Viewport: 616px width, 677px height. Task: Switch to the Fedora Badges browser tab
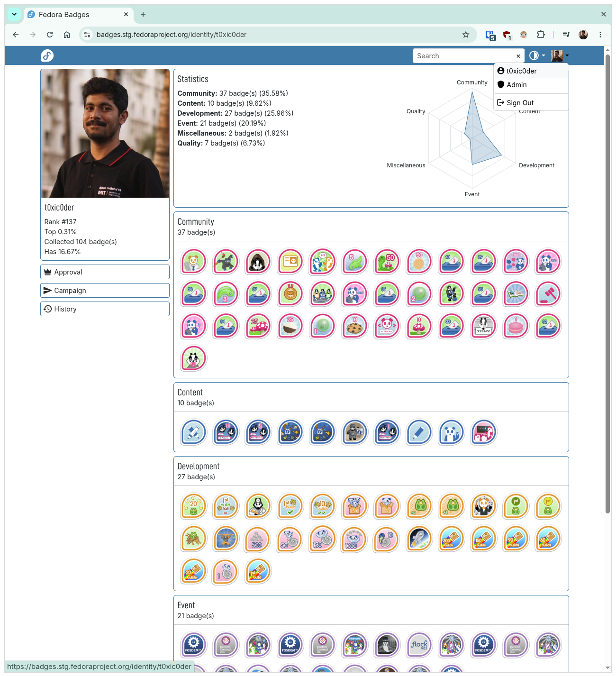coord(78,15)
